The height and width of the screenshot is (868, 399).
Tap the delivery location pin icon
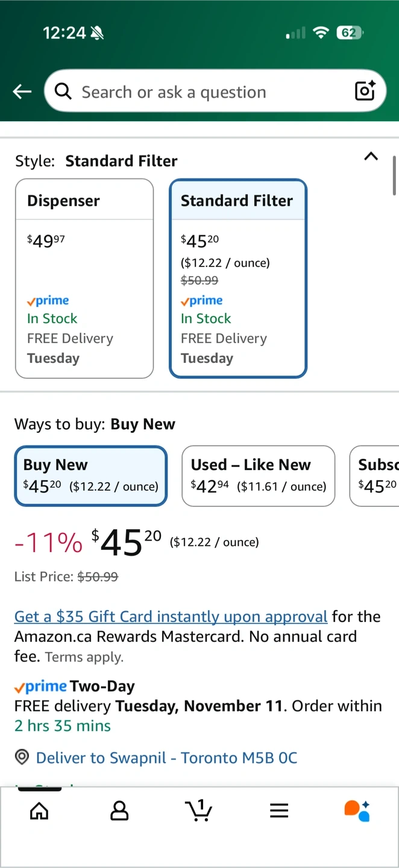click(x=22, y=758)
